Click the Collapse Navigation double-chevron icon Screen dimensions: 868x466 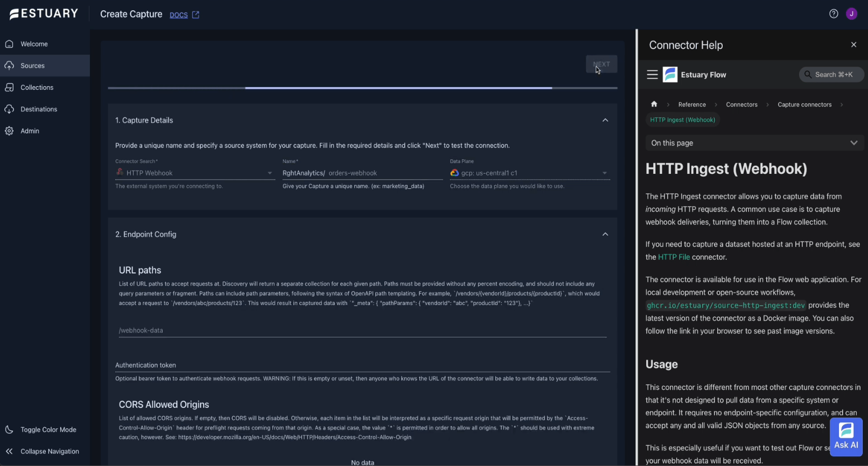pos(9,451)
